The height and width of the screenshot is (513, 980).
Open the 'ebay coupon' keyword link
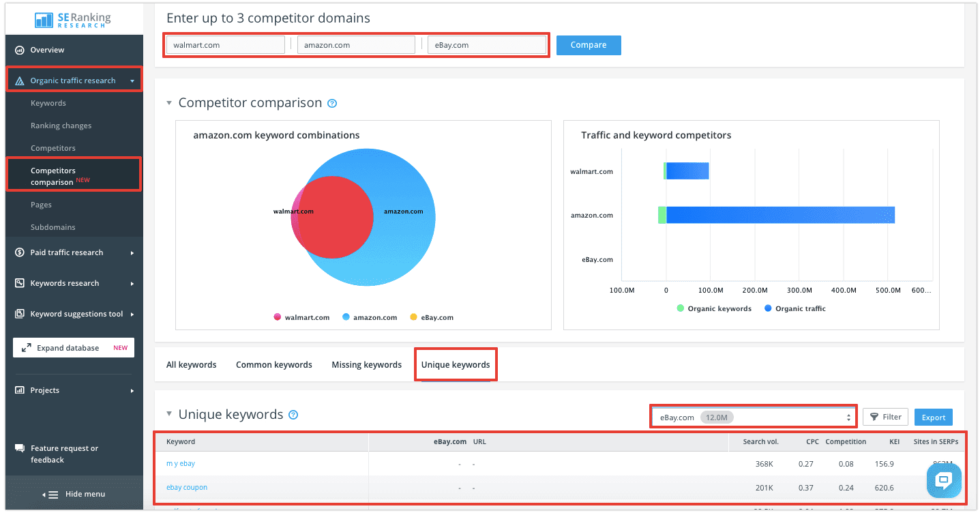click(x=187, y=487)
